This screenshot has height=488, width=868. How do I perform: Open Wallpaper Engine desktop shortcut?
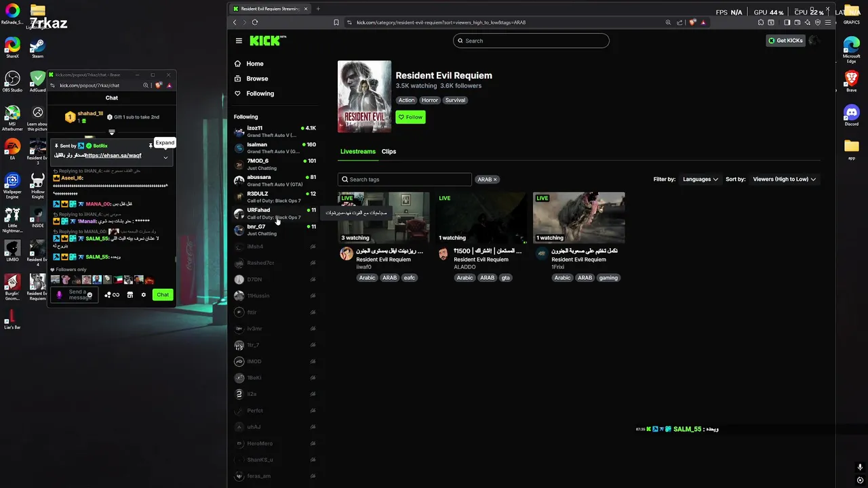[12, 185]
